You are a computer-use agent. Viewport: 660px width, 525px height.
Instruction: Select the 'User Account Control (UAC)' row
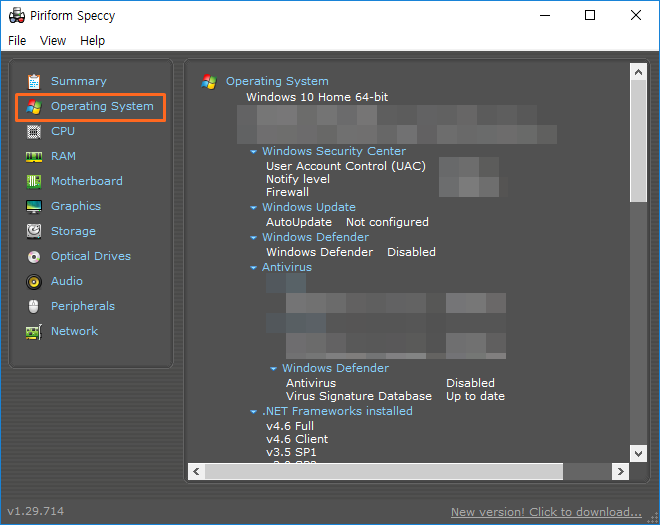click(x=346, y=166)
